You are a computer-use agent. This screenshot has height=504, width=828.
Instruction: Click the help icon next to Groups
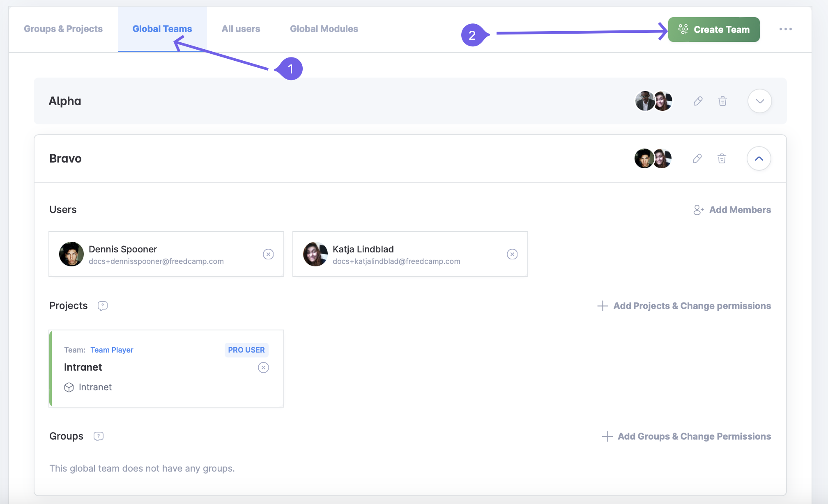pyautogui.click(x=99, y=436)
